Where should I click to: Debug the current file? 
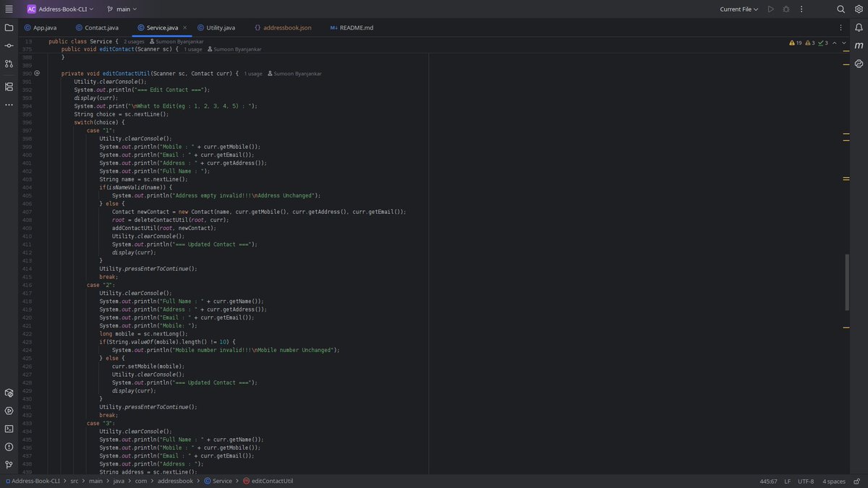coord(786,9)
